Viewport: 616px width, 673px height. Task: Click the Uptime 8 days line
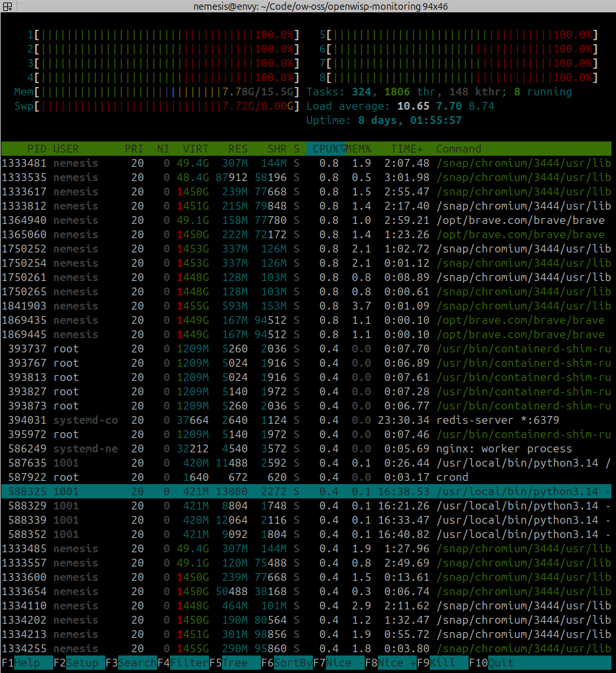384,120
